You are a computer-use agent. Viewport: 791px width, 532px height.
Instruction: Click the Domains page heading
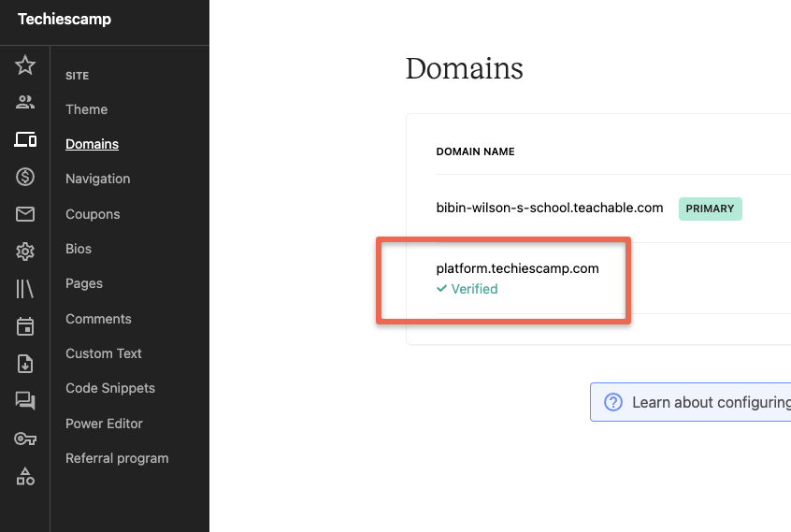464,68
